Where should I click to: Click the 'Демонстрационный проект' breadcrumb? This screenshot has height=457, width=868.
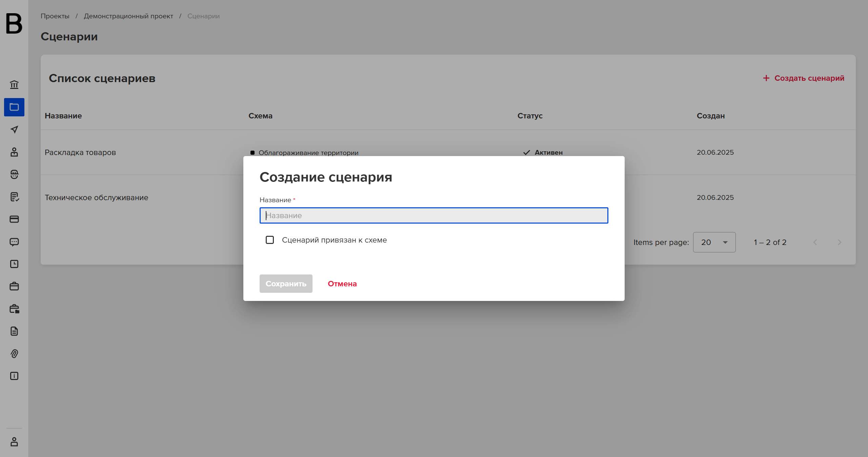pyautogui.click(x=128, y=16)
